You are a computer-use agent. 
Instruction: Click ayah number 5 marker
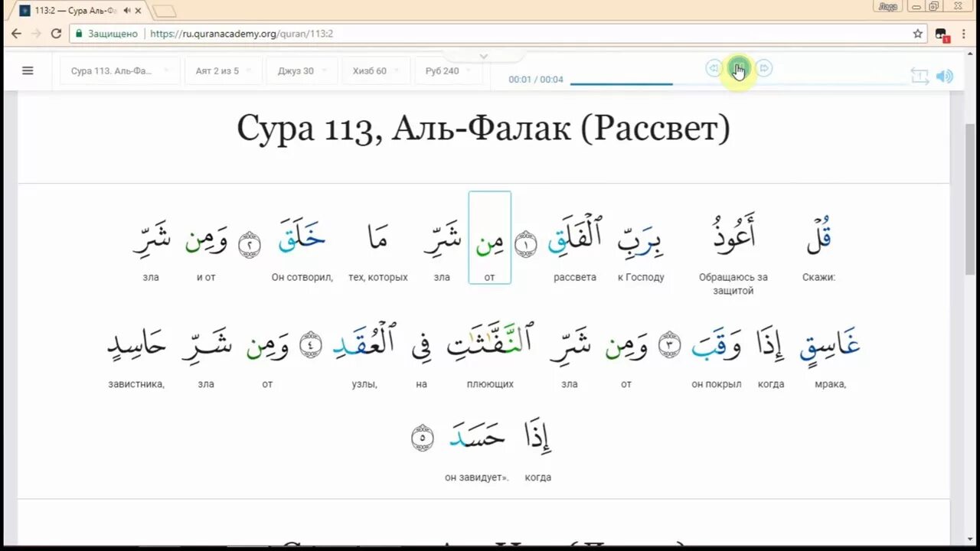click(x=423, y=437)
